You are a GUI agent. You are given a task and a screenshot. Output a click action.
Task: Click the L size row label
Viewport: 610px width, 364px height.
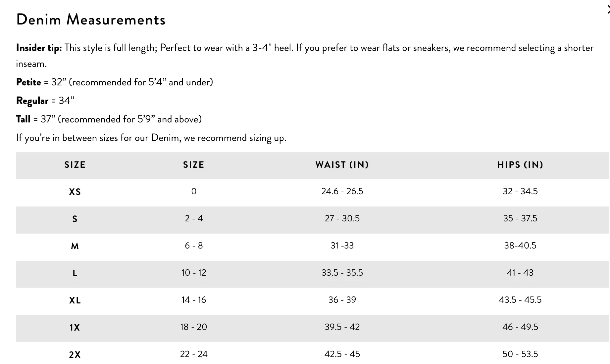(75, 273)
